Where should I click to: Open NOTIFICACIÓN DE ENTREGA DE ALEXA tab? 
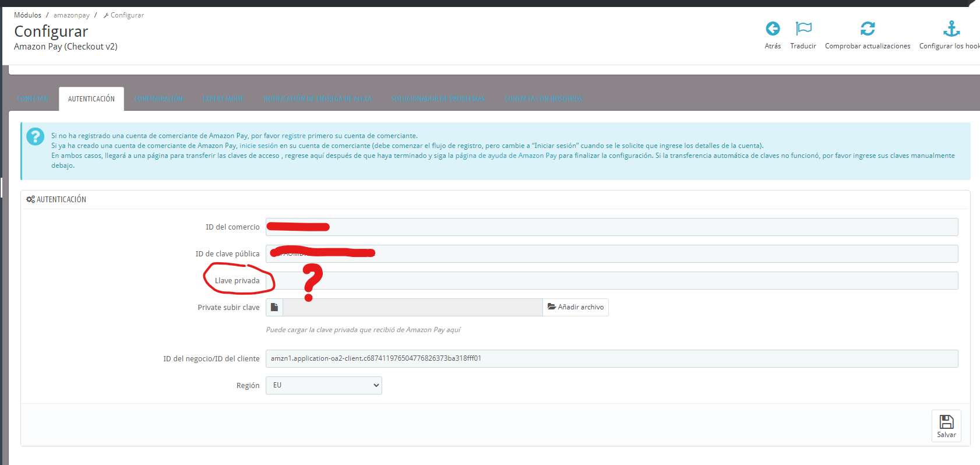coord(318,99)
